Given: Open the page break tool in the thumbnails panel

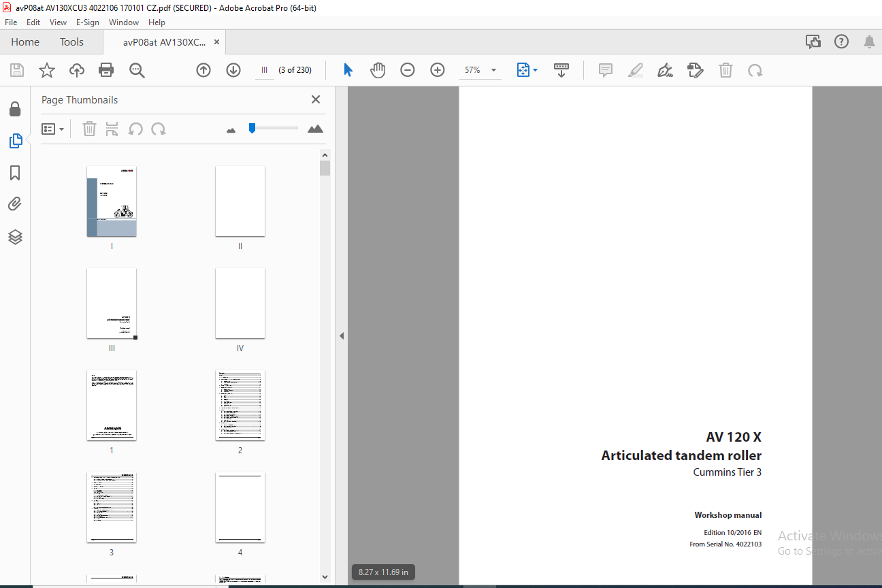Looking at the screenshot, I should coord(112,129).
